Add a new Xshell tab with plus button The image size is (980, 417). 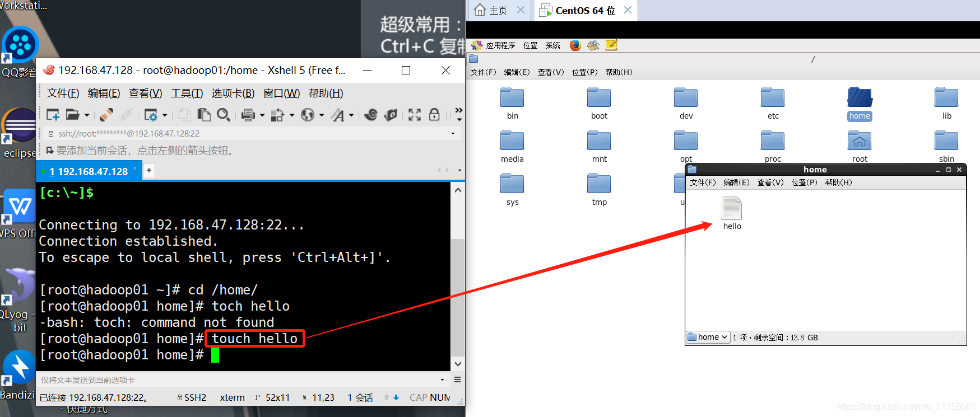coord(148,170)
